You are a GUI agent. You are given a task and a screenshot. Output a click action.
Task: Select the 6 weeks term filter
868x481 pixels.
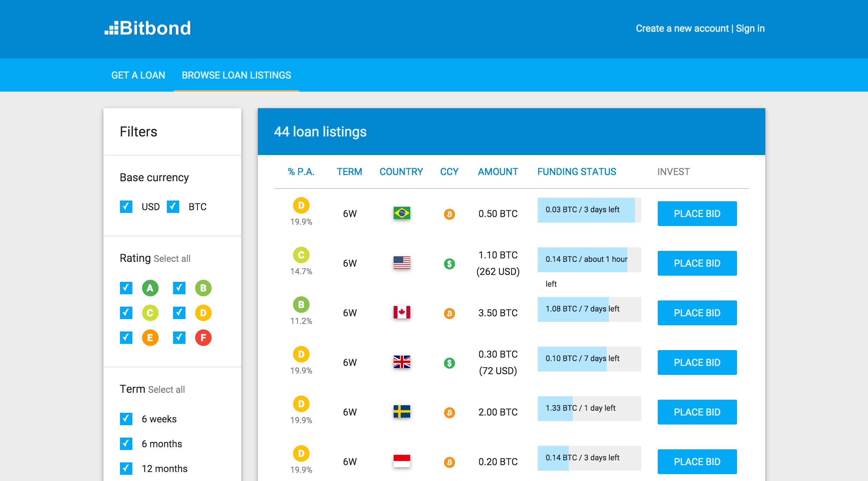coord(126,419)
